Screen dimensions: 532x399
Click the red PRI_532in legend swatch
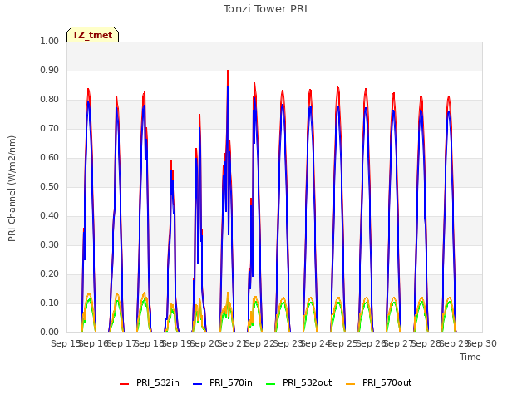pyautogui.click(x=124, y=384)
